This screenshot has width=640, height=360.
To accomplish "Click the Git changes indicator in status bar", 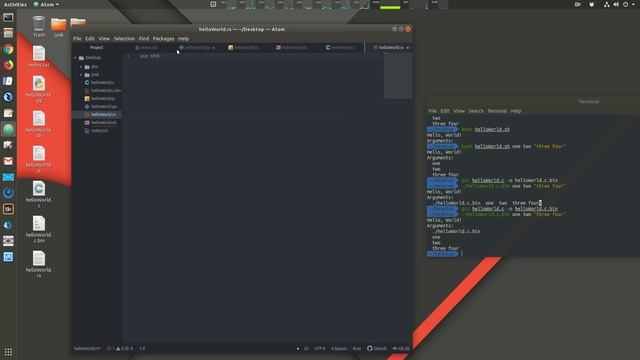I will [x=401, y=349].
